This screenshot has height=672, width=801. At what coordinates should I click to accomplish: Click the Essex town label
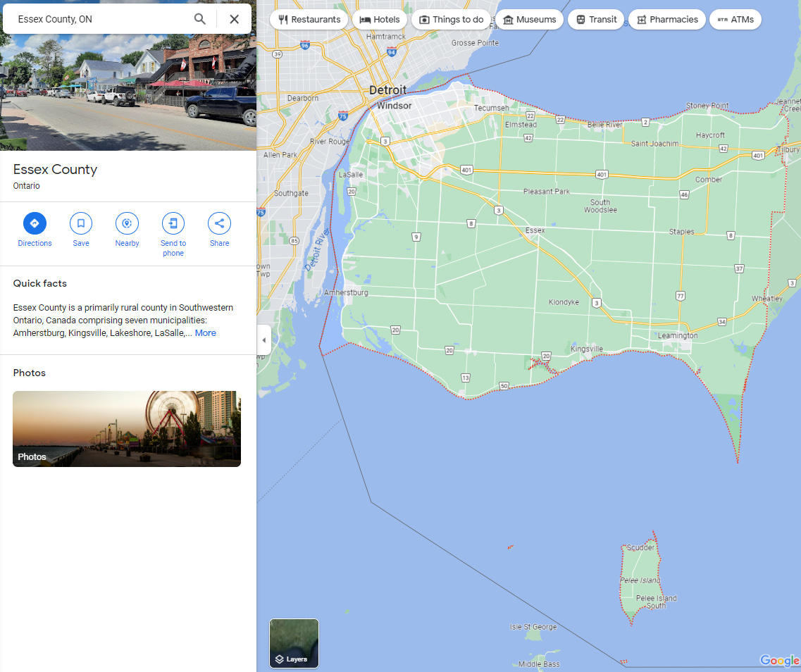[x=535, y=230]
